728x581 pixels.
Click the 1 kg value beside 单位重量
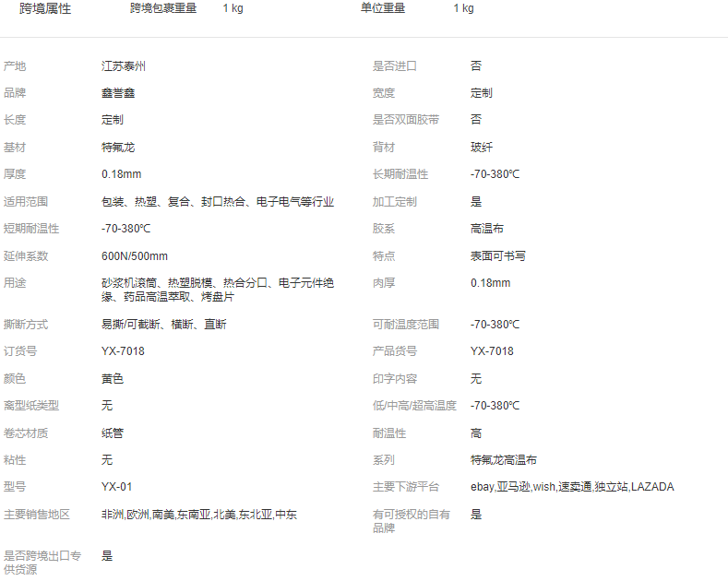point(463,8)
